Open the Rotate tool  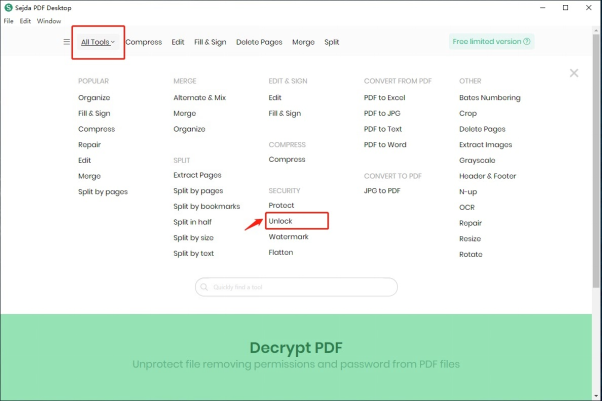(x=471, y=254)
